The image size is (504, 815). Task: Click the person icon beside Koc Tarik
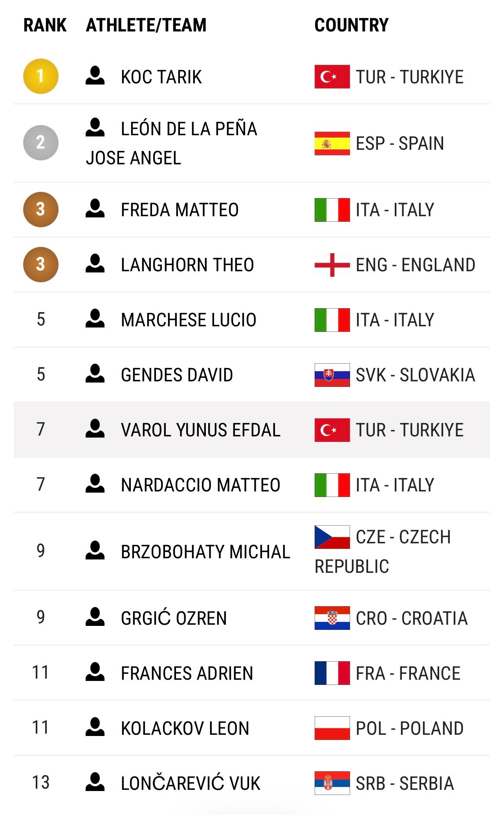coord(95,76)
